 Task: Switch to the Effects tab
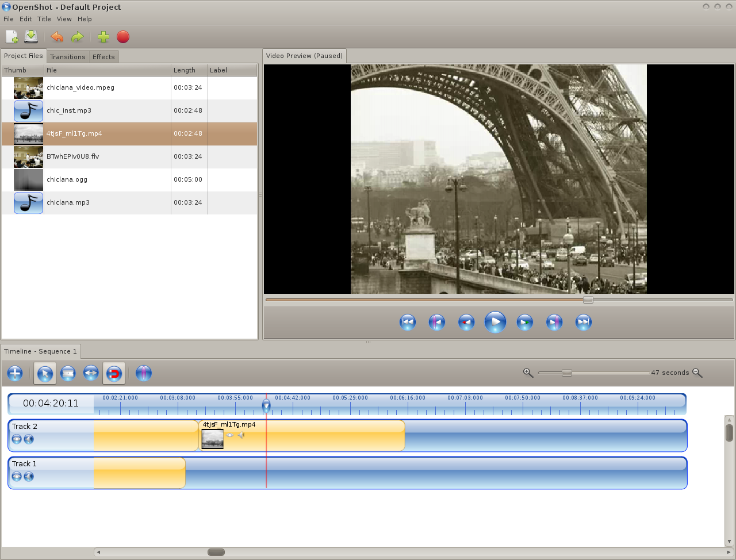click(103, 57)
